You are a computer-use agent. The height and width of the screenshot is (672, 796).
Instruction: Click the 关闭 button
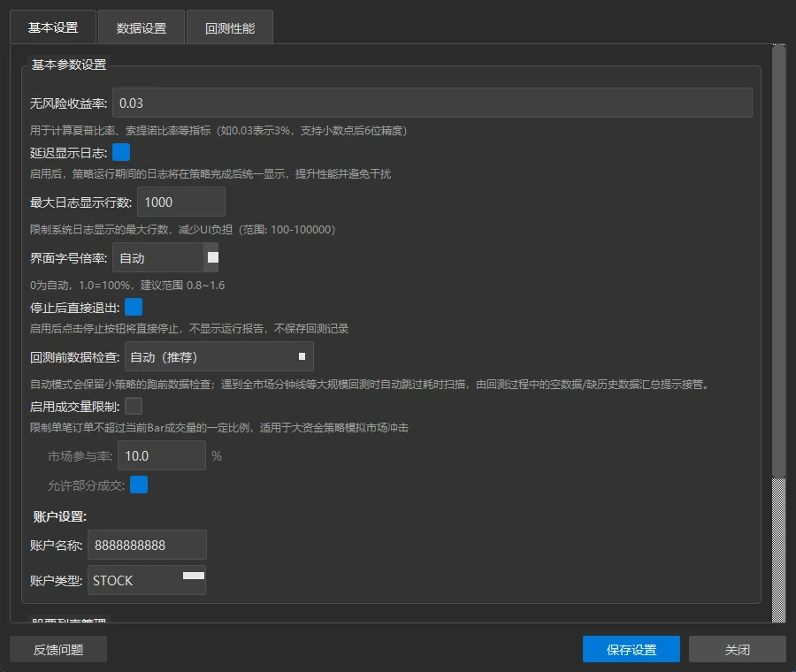point(737,649)
